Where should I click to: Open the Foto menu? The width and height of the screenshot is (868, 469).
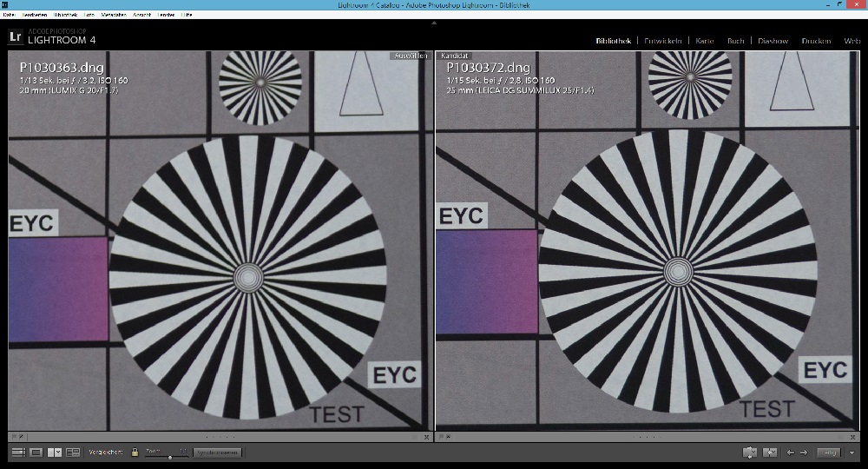tap(89, 15)
